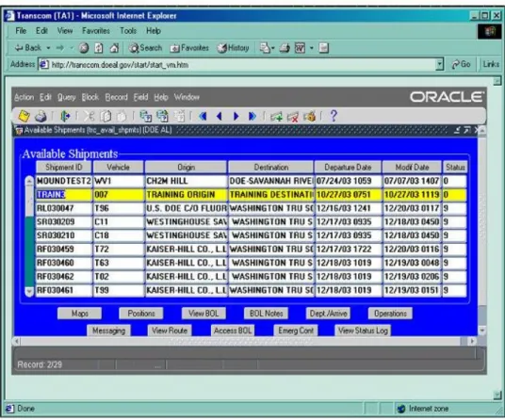This screenshot has height=420, width=505.
Task: Click shipment list scroll down arrow
Action: [x=29, y=292]
